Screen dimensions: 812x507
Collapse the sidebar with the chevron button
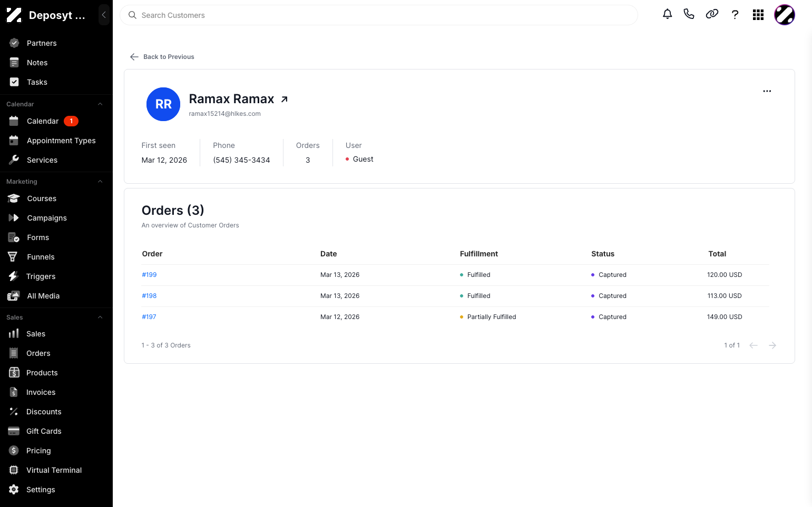104,15
